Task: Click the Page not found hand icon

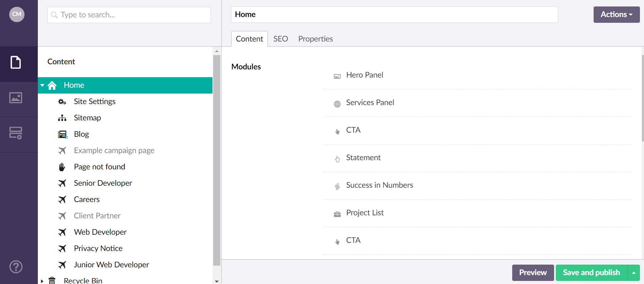Action: (62, 167)
